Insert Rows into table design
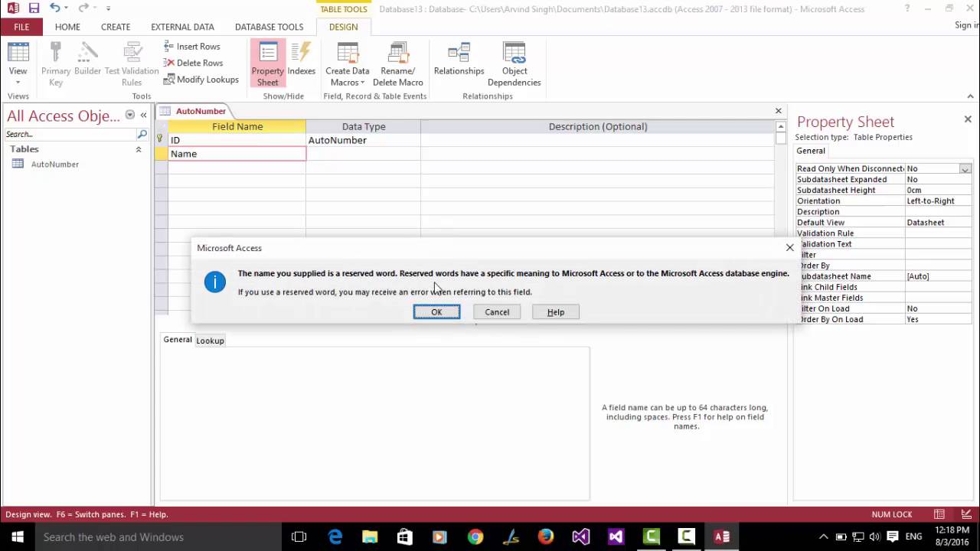This screenshot has height=551, width=980. coord(192,47)
